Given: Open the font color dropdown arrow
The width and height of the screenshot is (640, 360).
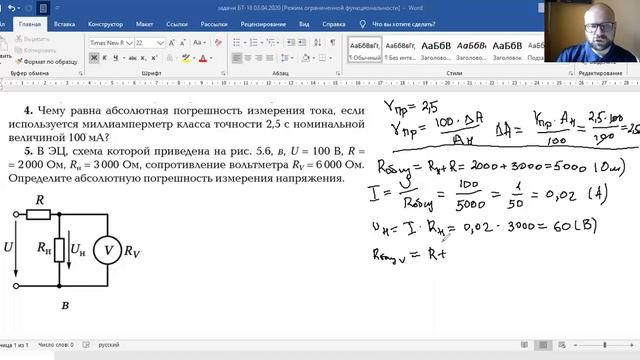Looking at the screenshot, I should tap(211, 58).
